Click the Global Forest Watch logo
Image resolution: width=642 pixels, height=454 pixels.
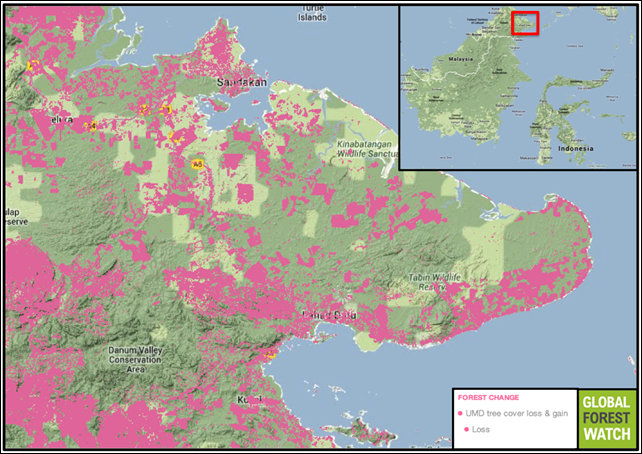click(607, 418)
